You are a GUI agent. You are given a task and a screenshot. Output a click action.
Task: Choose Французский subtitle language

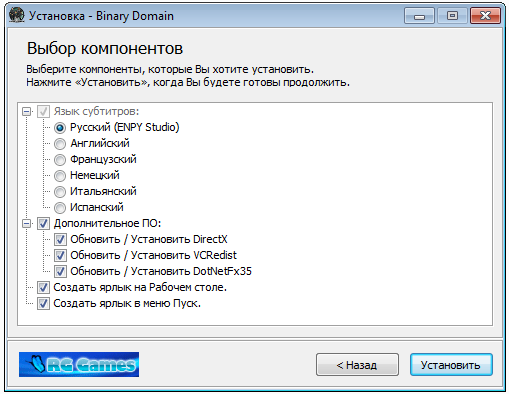(x=60, y=160)
